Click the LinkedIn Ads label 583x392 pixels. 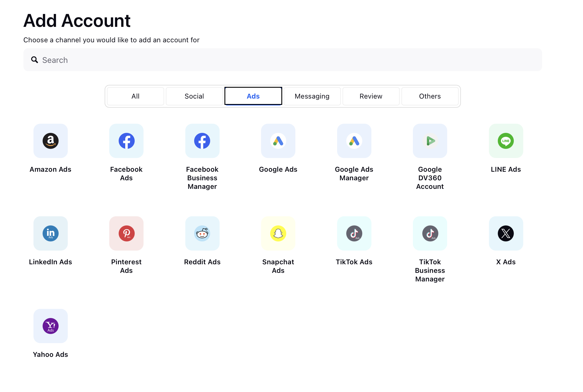(x=51, y=262)
